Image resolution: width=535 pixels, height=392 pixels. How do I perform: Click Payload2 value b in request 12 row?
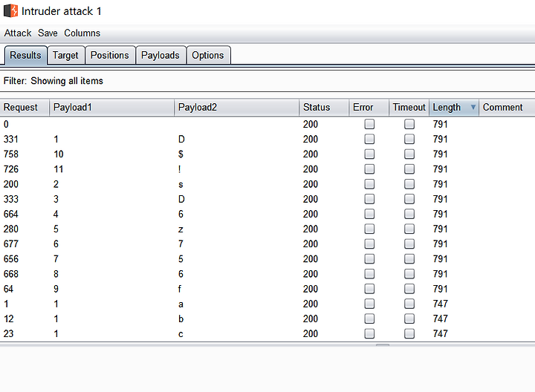click(181, 319)
